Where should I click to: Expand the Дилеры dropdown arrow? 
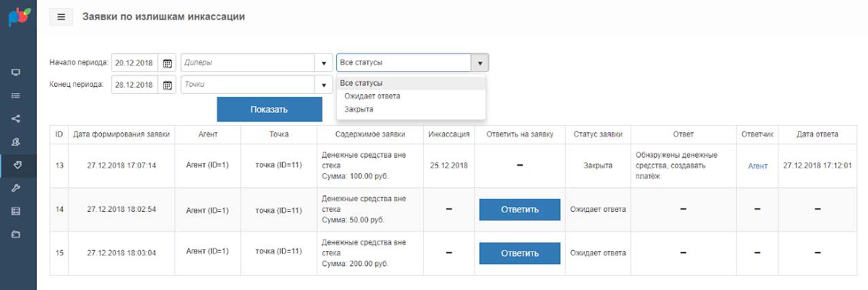(x=323, y=63)
